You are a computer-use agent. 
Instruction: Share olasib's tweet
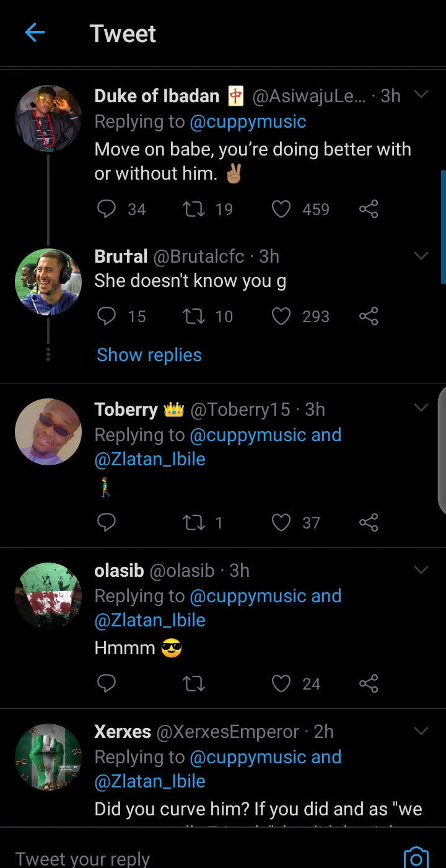369,684
